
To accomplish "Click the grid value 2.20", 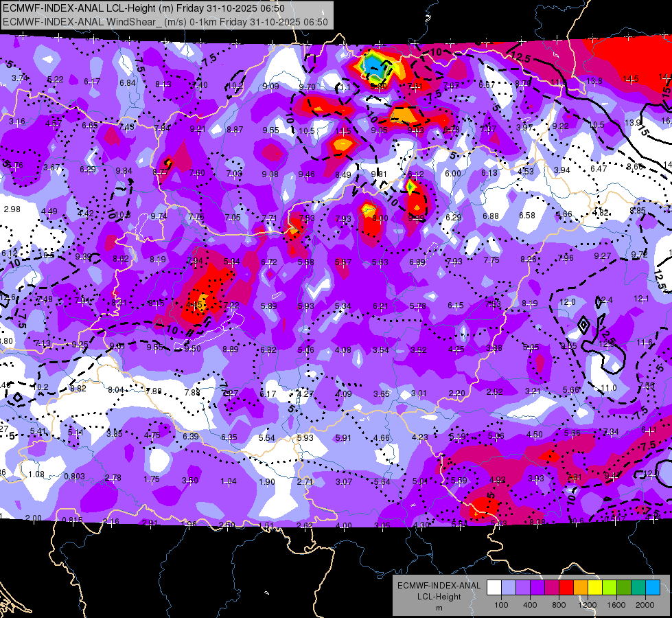I will 457,393.
